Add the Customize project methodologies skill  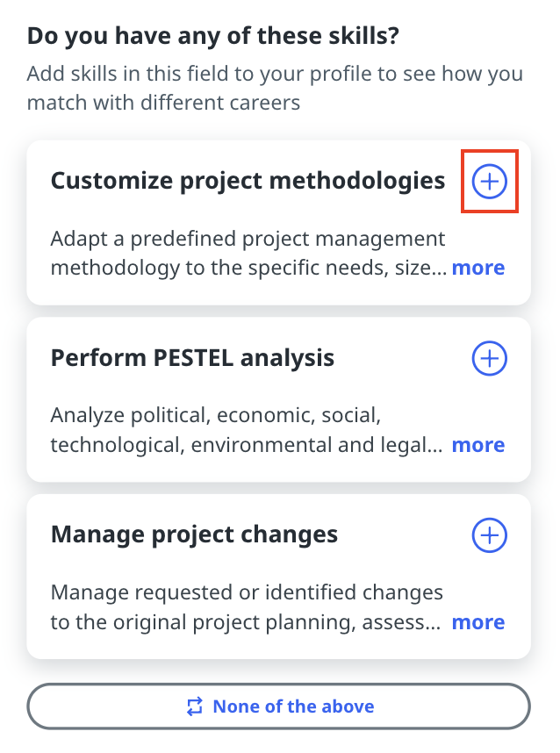[490, 182]
